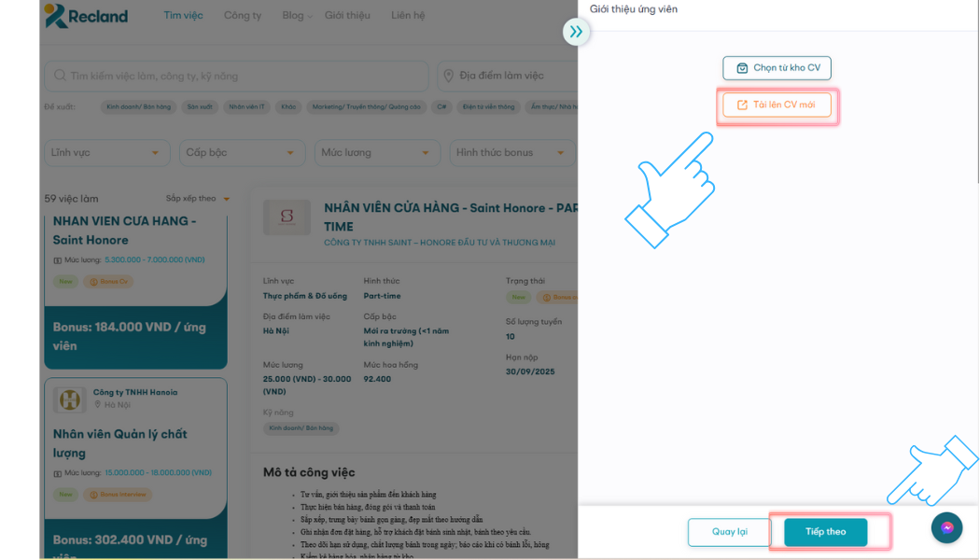This screenshot has width=980, height=560.
Task: Open the Liên hệ page
Action: click(408, 16)
